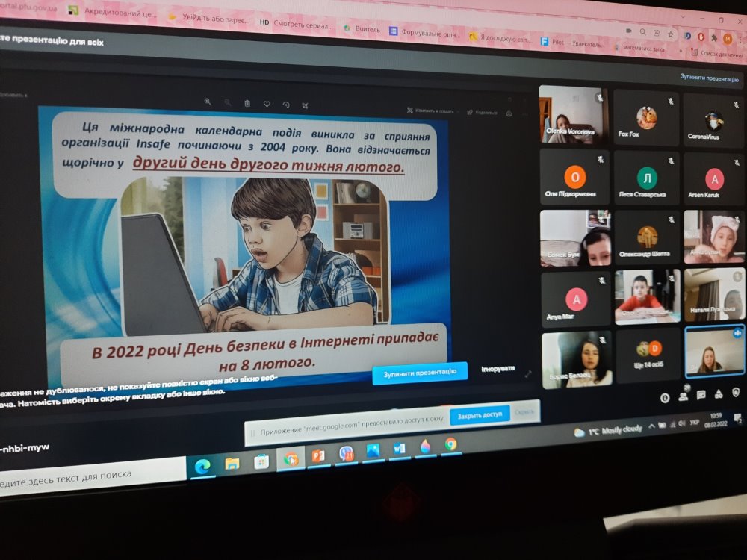
Task: Select the crop tool in photo viewer
Action: coord(305,105)
